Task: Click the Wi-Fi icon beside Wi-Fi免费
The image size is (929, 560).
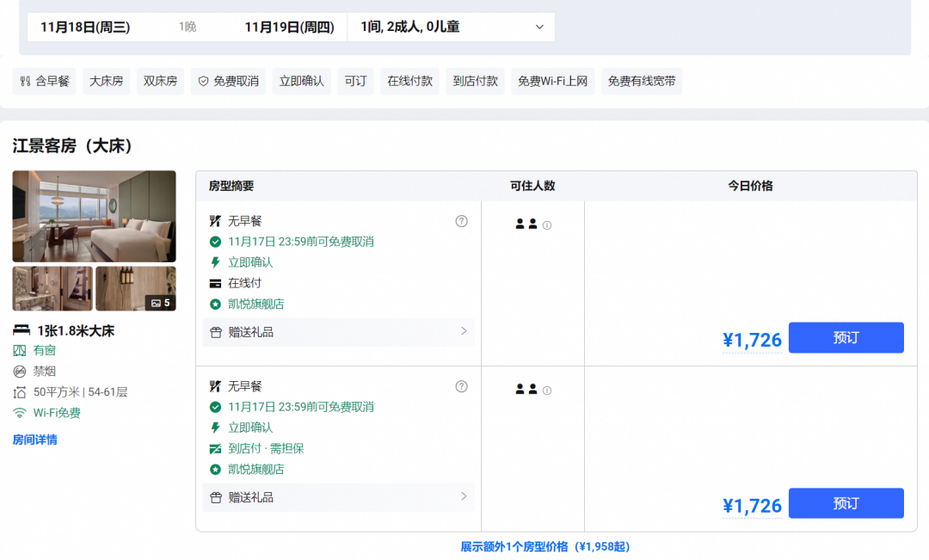Action: (x=20, y=413)
